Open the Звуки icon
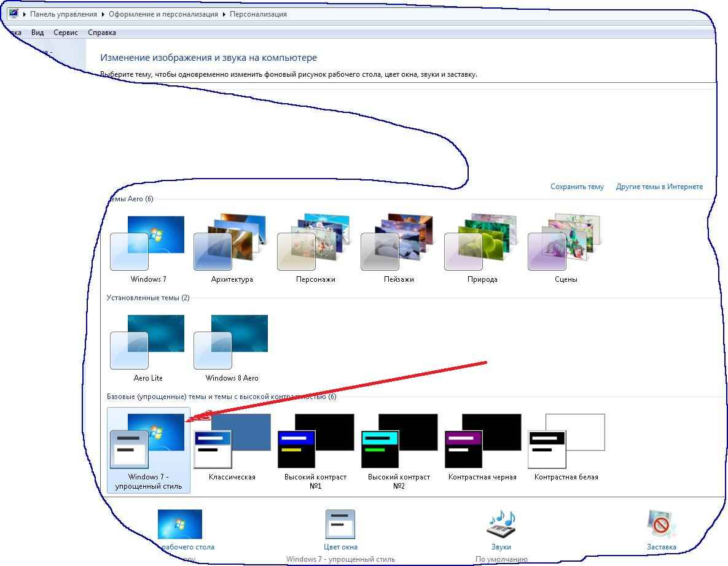Viewport: 728px width, 566px height. [501, 524]
